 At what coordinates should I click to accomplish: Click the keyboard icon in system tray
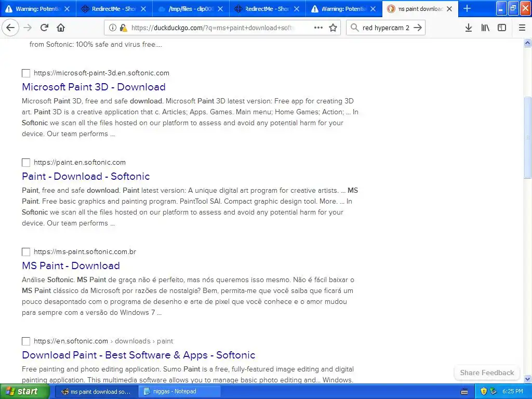(x=464, y=392)
